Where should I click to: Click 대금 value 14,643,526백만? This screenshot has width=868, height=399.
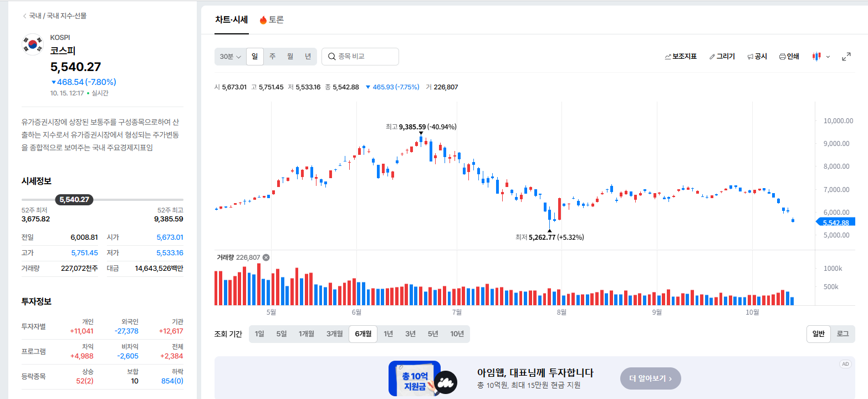pos(159,269)
